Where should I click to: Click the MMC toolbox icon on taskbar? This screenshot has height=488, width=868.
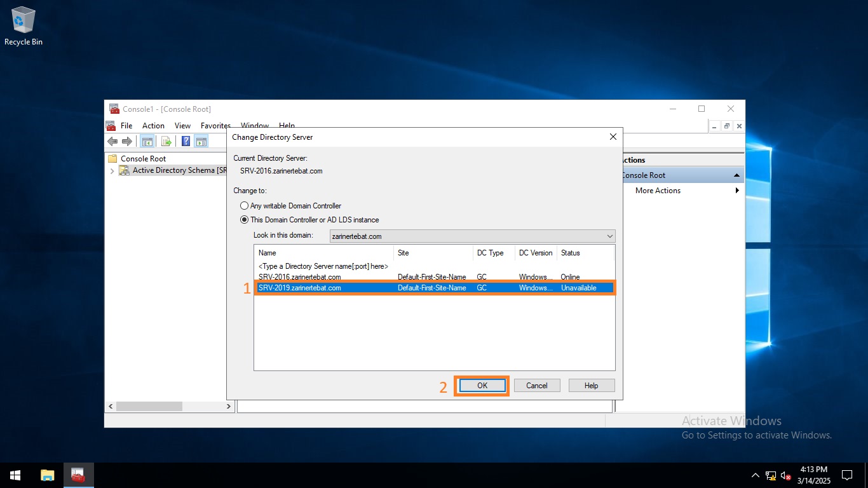pos(78,475)
